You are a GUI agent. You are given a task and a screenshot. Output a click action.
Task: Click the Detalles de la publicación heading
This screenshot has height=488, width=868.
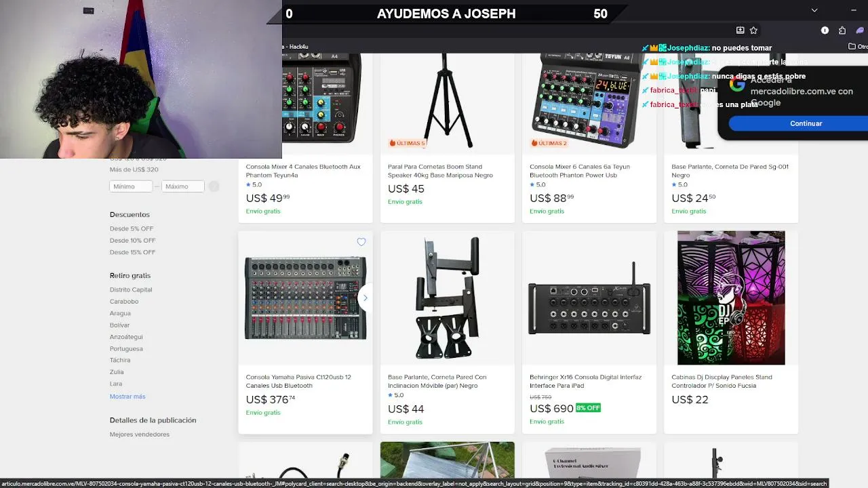tap(153, 420)
